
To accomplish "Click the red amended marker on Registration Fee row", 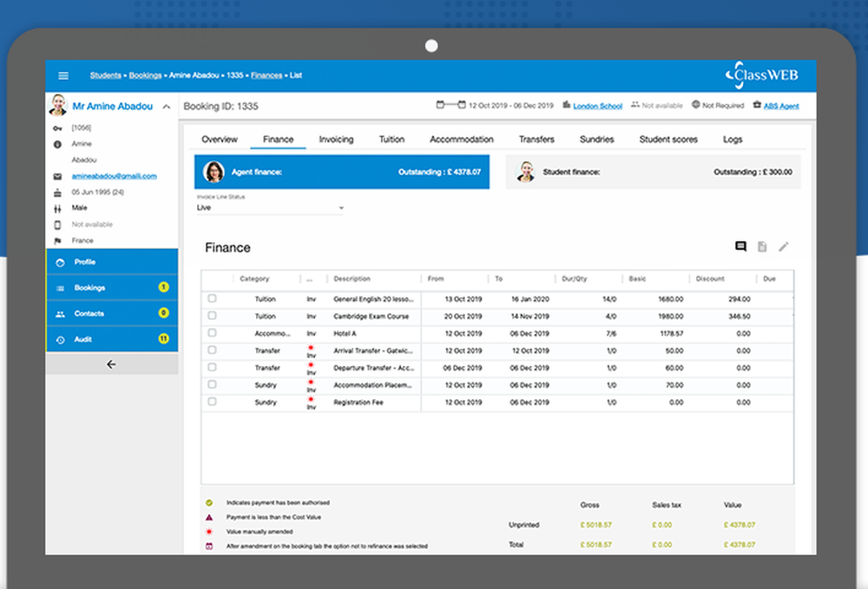I will pos(311,399).
